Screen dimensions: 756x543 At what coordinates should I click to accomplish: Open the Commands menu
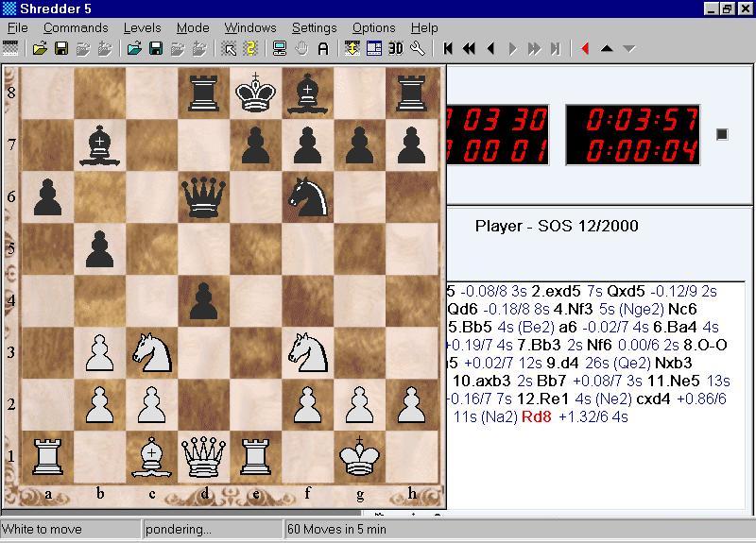(x=76, y=28)
